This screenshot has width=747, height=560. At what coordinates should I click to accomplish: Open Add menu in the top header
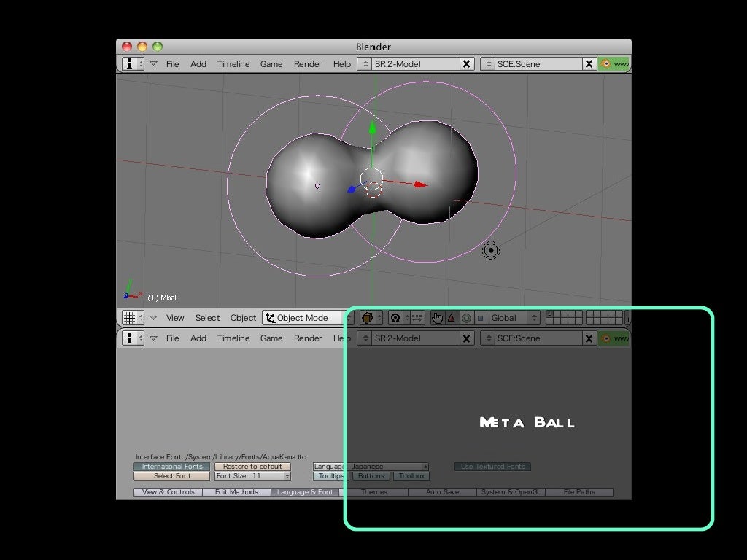198,64
